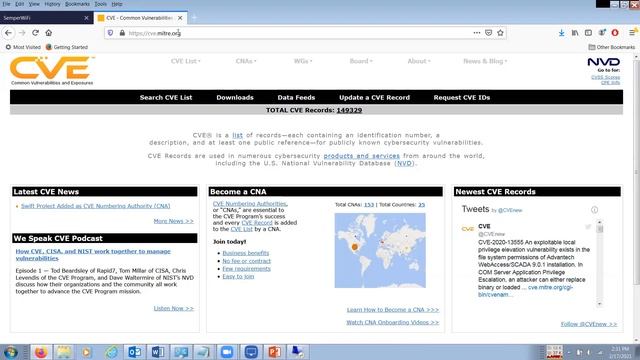This screenshot has height=360, width=640.
Task: Reload the current page
Action: (36, 33)
